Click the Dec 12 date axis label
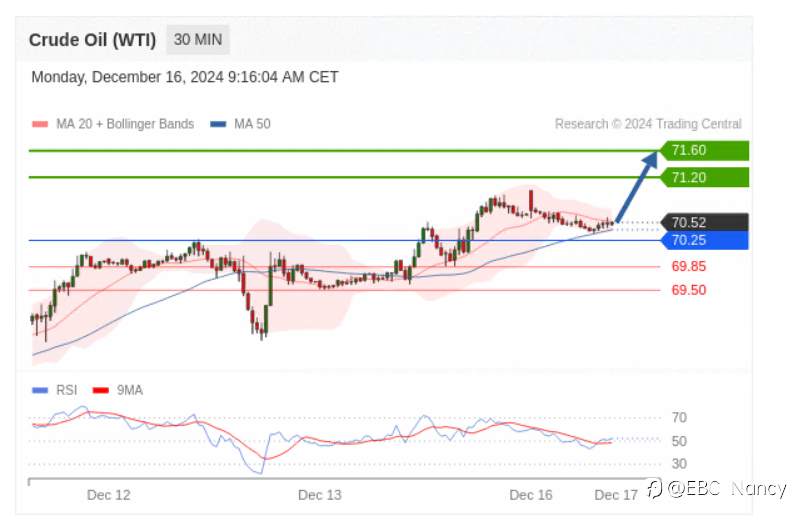Image resolution: width=796 pixels, height=522 pixels. click(109, 495)
